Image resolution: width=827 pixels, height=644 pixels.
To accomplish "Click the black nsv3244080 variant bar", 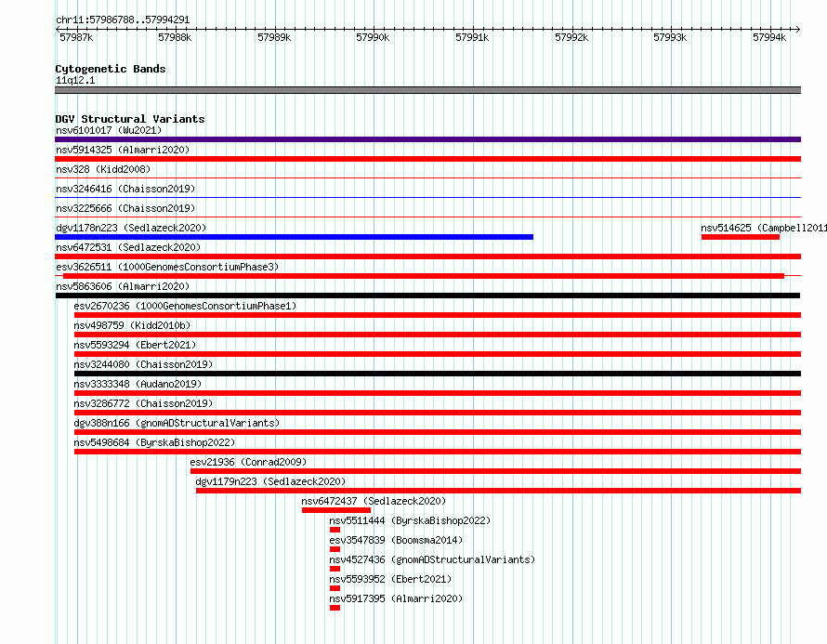I will (x=438, y=374).
